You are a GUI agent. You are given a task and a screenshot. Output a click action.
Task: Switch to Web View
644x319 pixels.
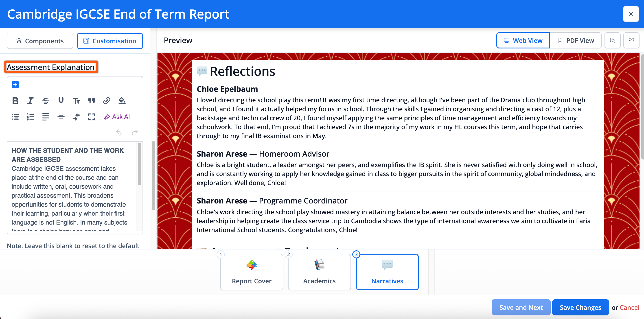point(523,41)
